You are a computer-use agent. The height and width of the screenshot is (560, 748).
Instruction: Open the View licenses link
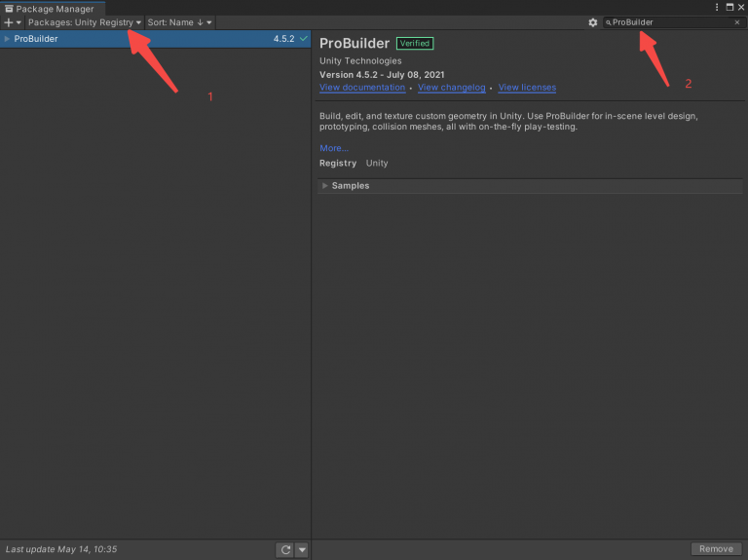click(x=527, y=88)
